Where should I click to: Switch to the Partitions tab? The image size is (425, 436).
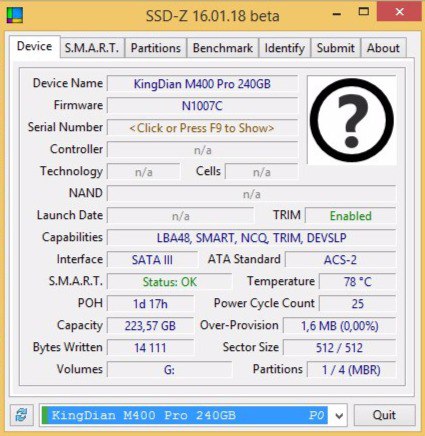(156, 48)
